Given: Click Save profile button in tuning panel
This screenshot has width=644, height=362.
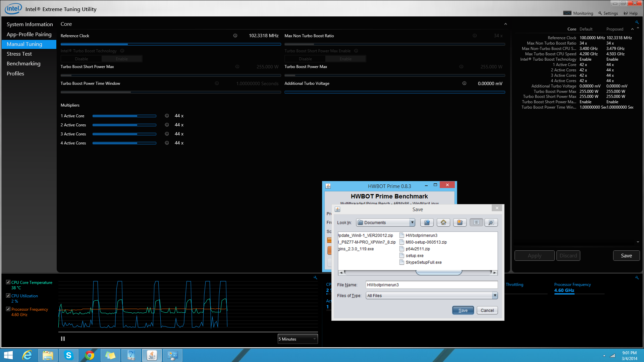Looking at the screenshot, I should [x=626, y=256].
